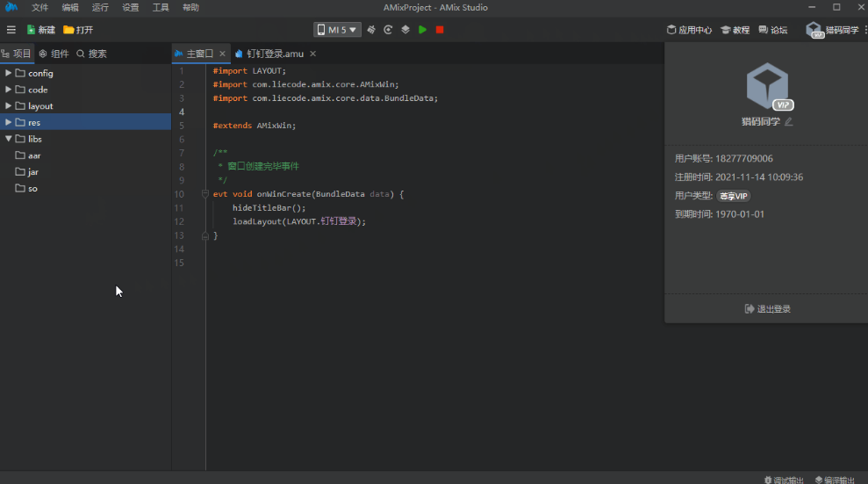The width and height of the screenshot is (868, 484).
Task: Open 教程 tutorials link
Action: click(x=735, y=30)
